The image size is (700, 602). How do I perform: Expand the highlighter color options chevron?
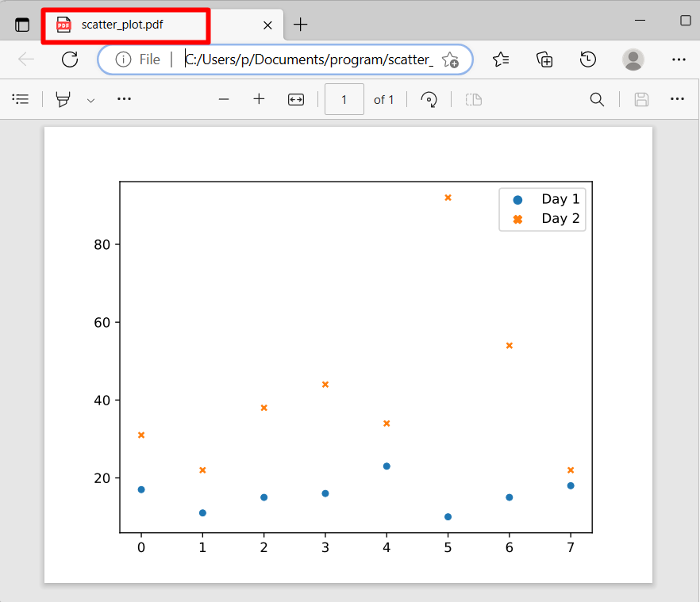coord(90,99)
